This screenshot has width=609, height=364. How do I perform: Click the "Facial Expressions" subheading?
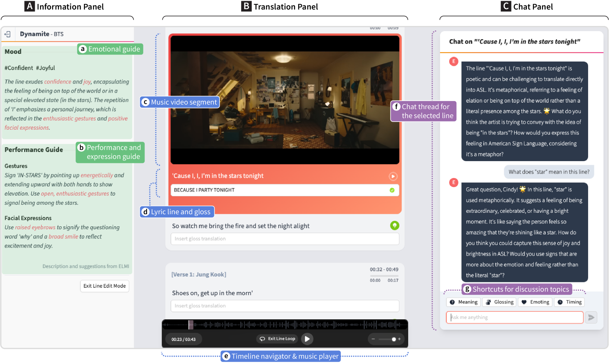click(28, 218)
